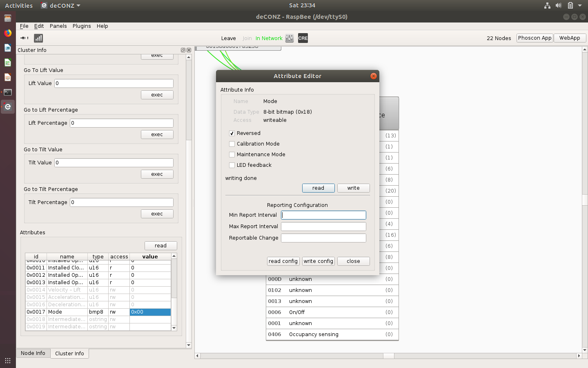Show applications grid in the dock
Image resolution: width=588 pixels, height=368 pixels.
(8, 360)
